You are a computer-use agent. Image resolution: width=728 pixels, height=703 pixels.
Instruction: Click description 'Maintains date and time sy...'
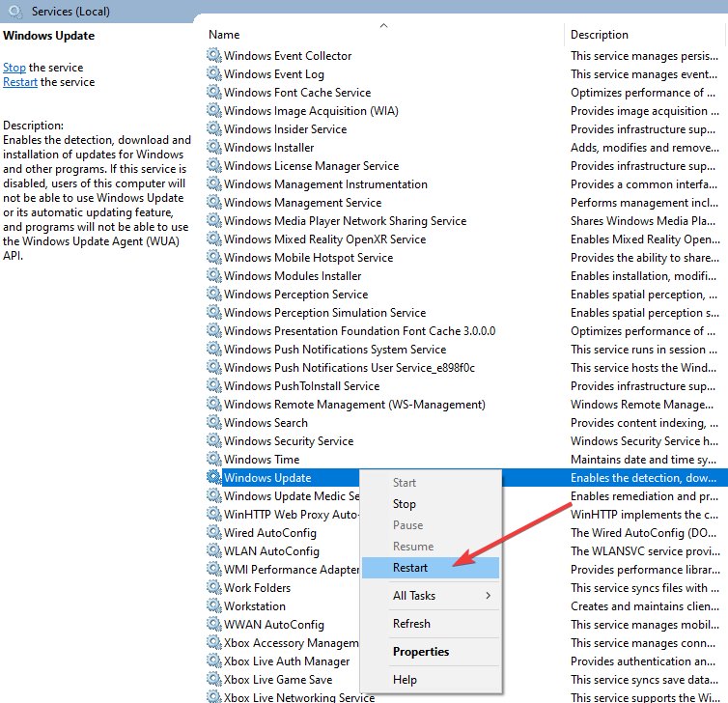643,460
